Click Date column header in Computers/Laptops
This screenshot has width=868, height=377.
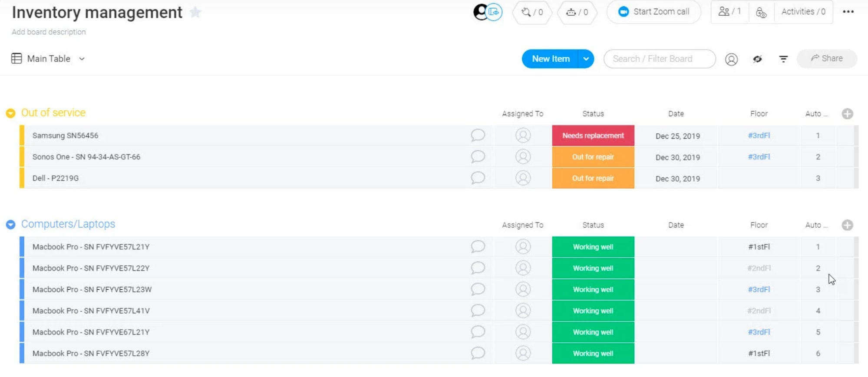(x=676, y=225)
